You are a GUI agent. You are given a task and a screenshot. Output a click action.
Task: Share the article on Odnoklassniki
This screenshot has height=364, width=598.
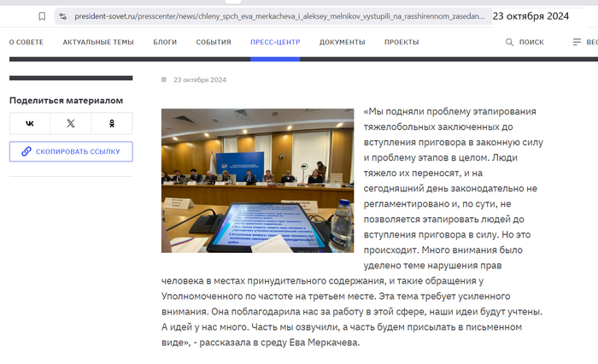[x=112, y=123]
